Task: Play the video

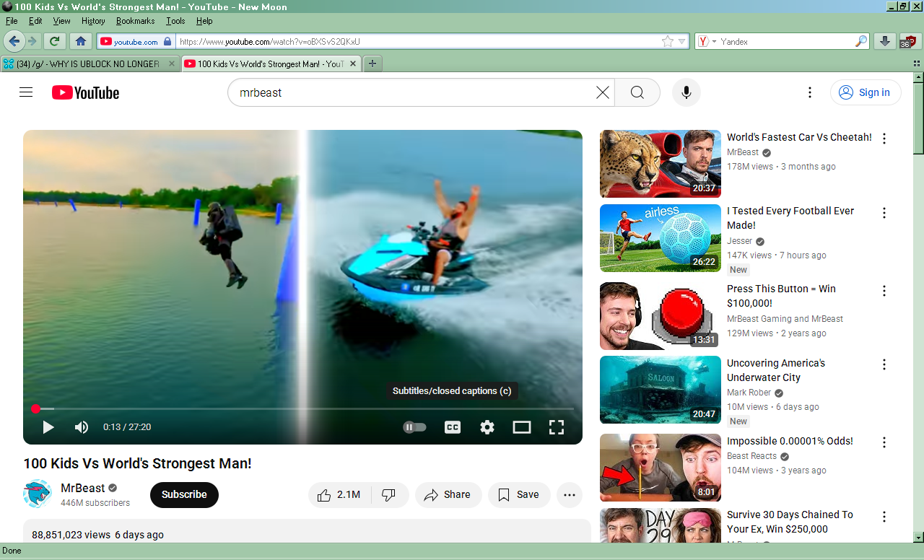Action: 48,427
